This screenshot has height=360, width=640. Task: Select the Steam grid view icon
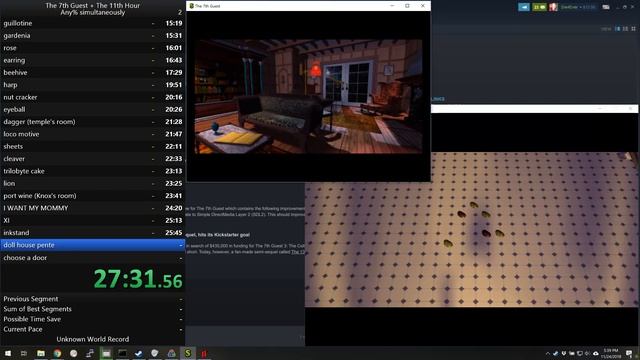tap(633, 29)
